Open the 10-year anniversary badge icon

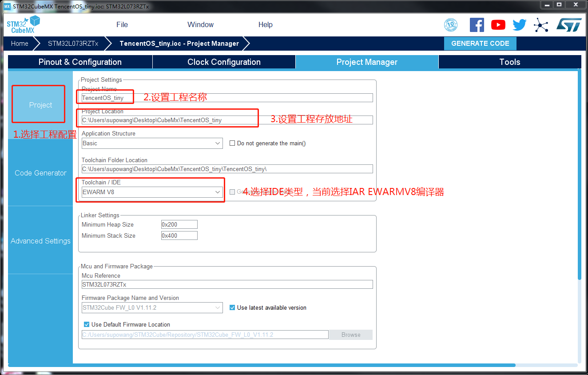[x=451, y=25]
